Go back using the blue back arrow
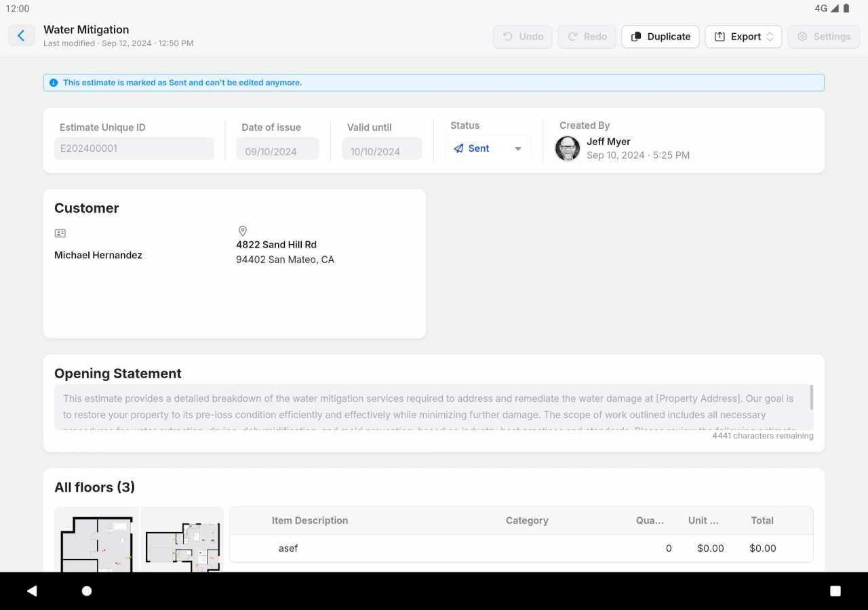The width and height of the screenshot is (868, 610). click(22, 36)
